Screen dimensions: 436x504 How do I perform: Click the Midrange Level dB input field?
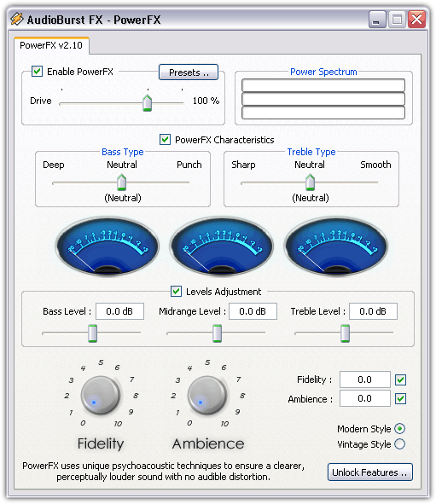click(x=253, y=311)
